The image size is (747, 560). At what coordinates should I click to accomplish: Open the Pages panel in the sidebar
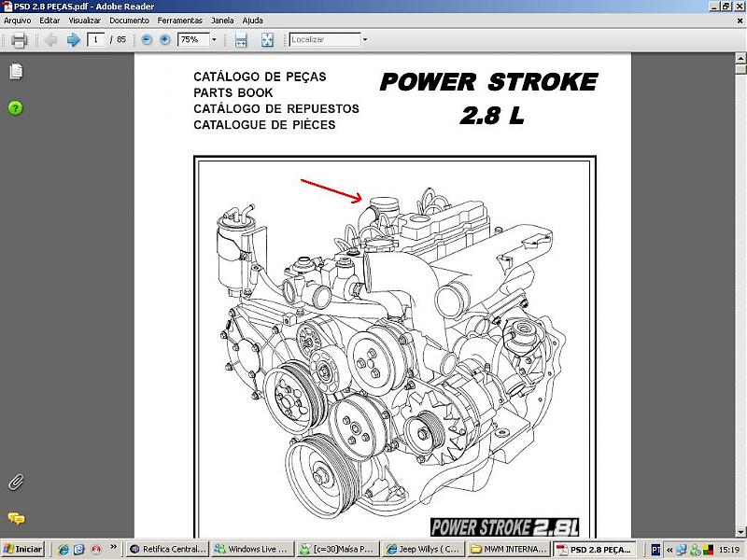coord(16,72)
